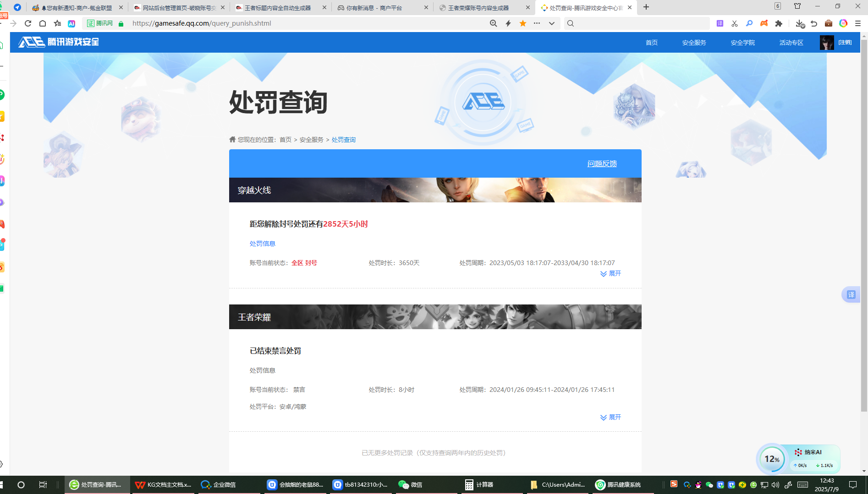Click the 12% memory accelerator ball
868x494 pixels.
772,459
